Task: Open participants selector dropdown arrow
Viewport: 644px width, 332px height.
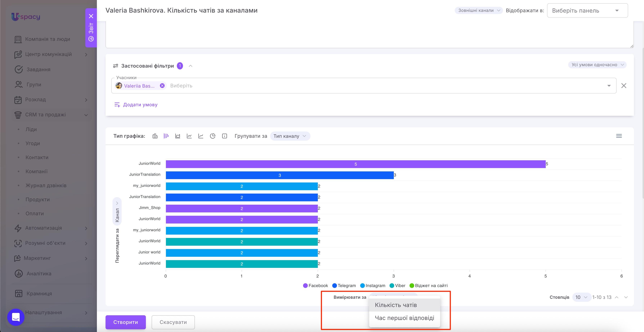Action: pyautogui.click(x=609, y=86)
